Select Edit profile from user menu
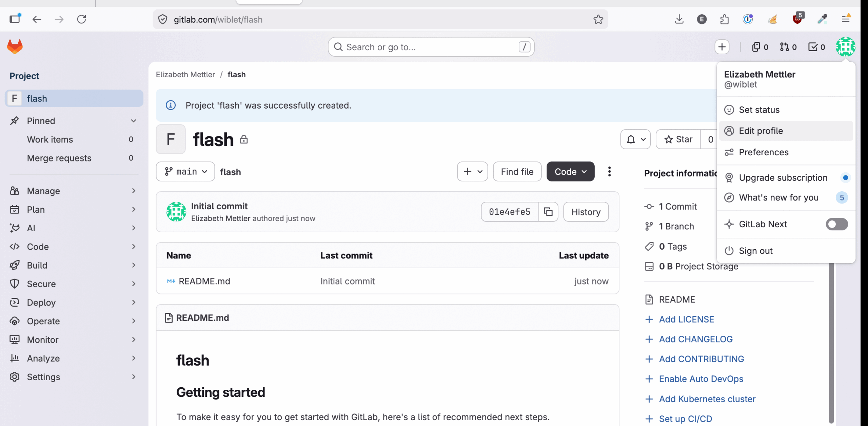868x426 pixels. 786,131
